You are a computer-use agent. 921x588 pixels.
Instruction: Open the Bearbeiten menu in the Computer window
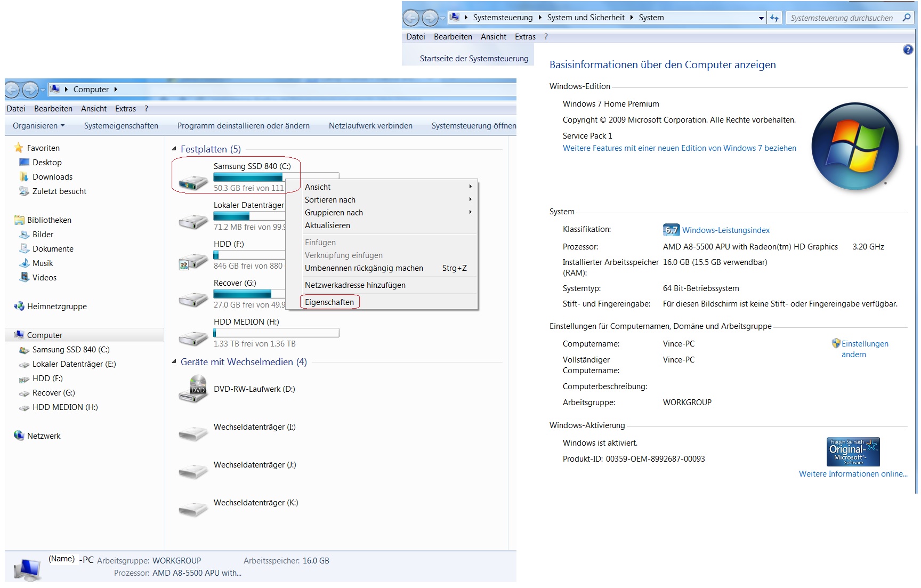53,109
